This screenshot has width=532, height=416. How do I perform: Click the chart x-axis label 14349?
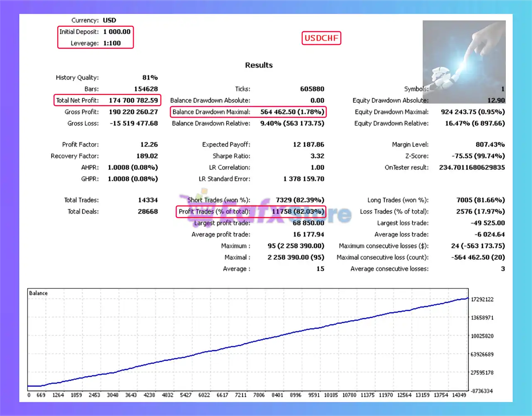[x=459, y=395]
